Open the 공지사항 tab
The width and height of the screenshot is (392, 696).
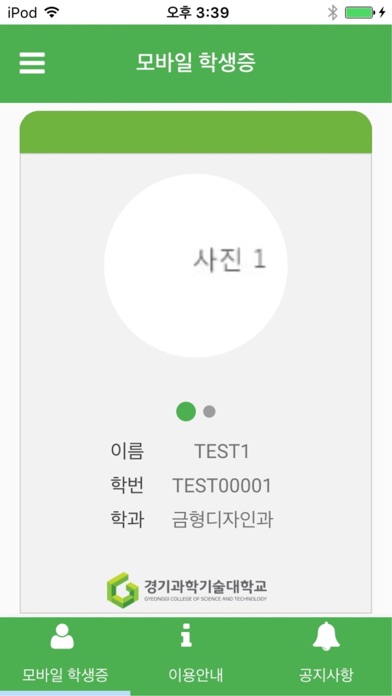point(326,675)
